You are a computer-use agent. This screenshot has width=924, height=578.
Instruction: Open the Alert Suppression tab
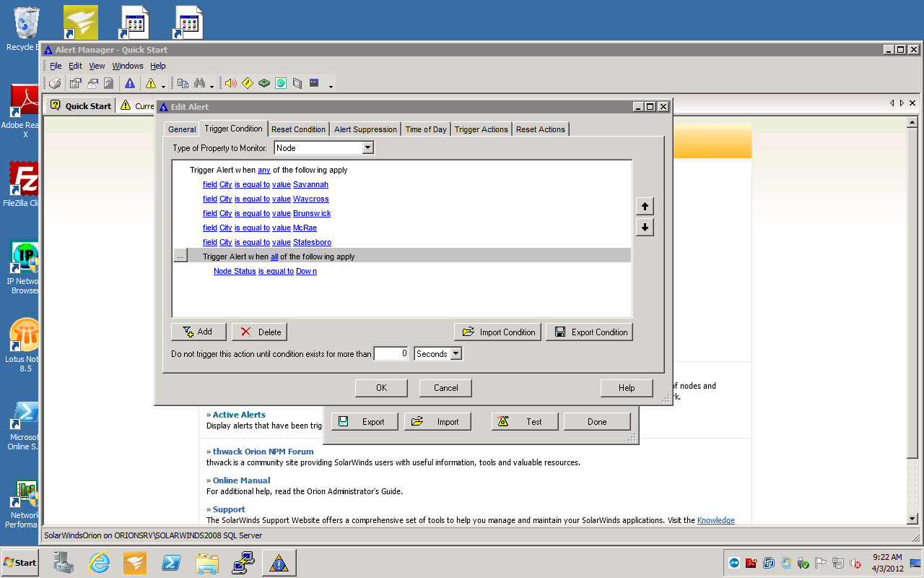pyautogui.click(x=365, y=129)
